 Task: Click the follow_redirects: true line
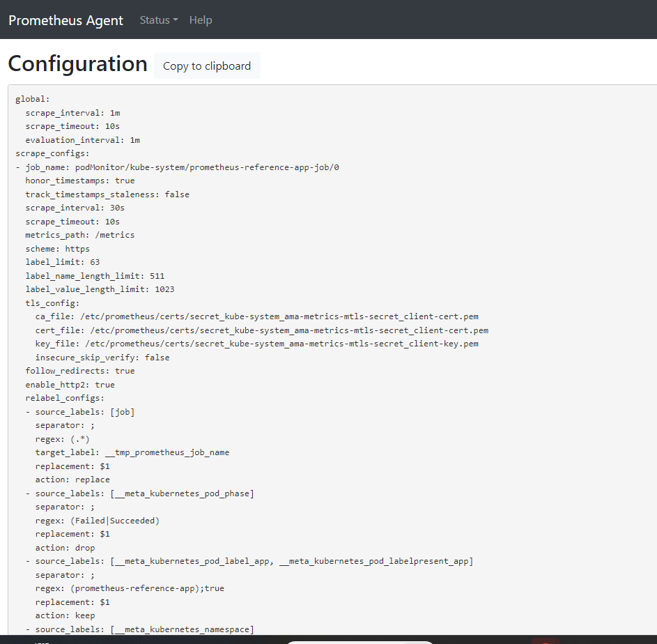(80, 371)
